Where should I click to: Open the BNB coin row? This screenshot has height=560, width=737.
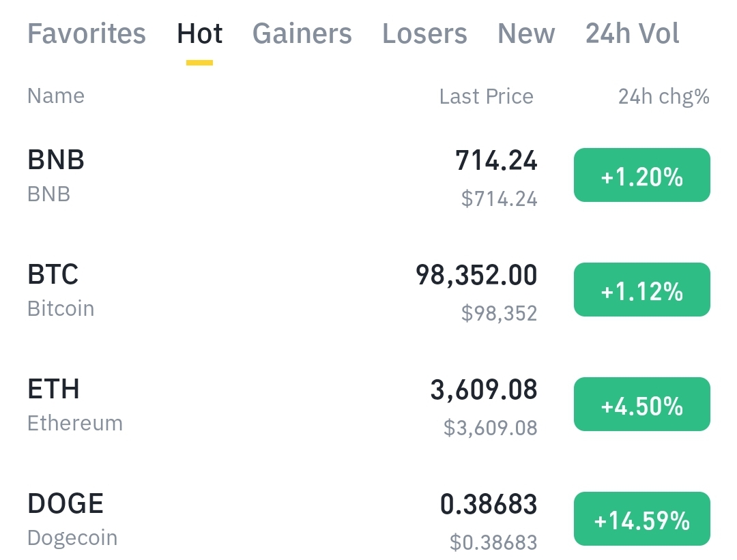56,175
